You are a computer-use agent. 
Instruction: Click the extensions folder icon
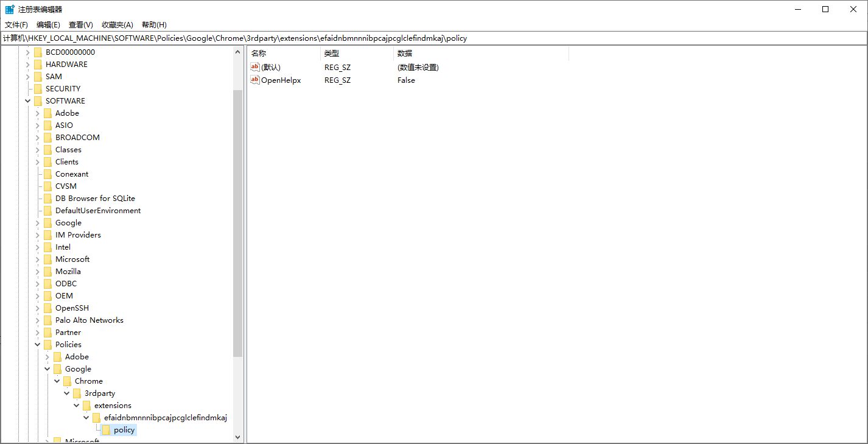click(86, 405)
